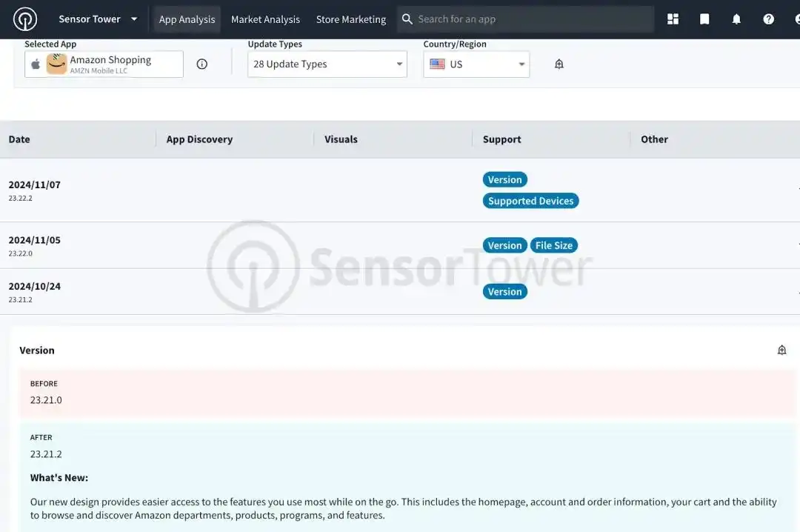Screen dimensions: 800x532
Task: Select the 2024/11/07 date row
Action: coord(400,190)
